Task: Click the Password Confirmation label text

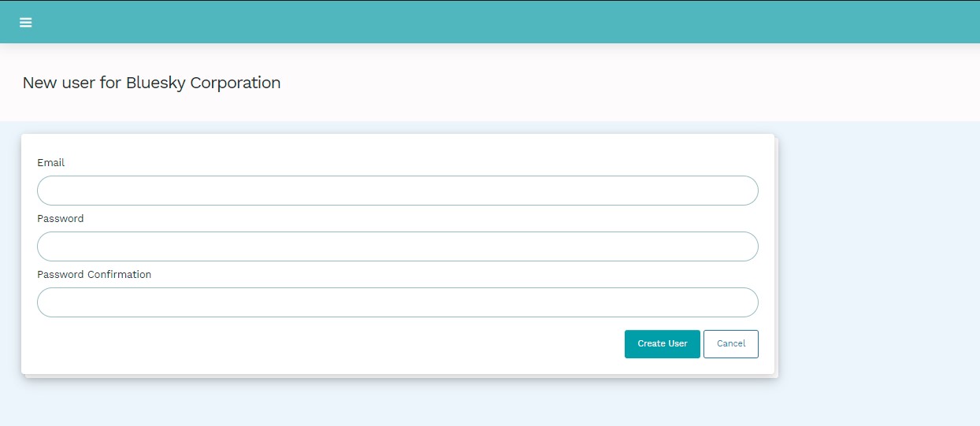Action: (94, 275)
